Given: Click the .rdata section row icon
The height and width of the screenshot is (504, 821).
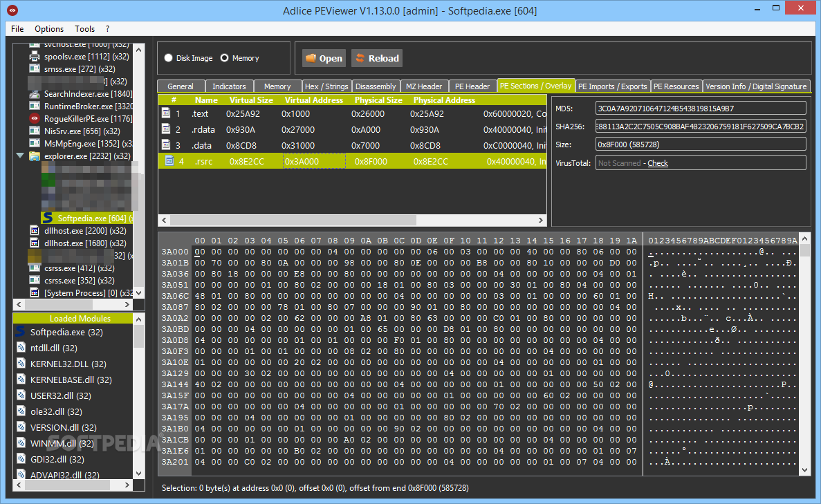Looking at the screenshot, I should [166, 129].
